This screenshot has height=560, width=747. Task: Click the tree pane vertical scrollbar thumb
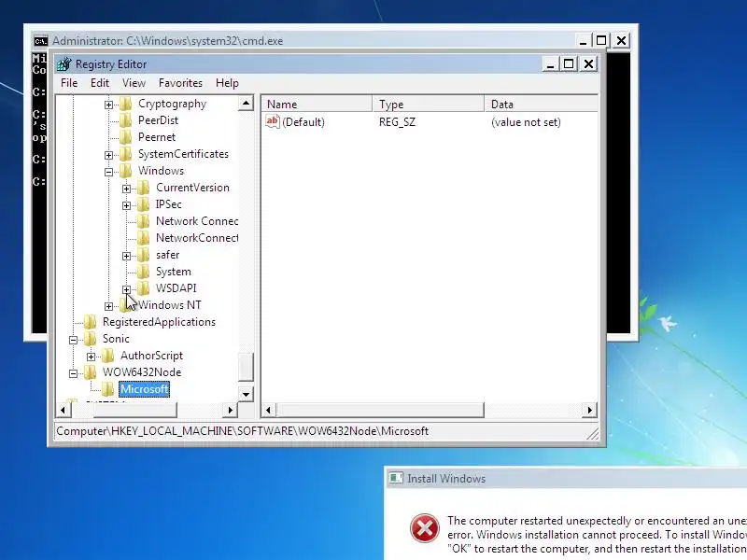[246, 367]
